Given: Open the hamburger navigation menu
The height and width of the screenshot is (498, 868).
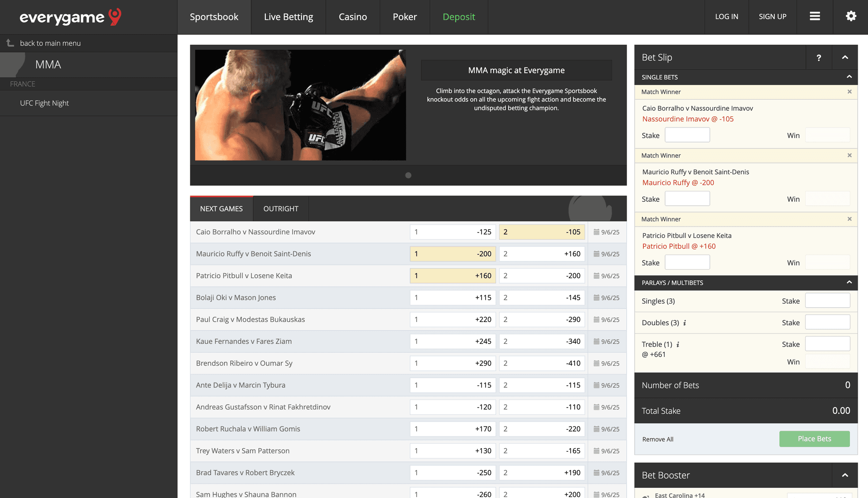Looking at the screenshot, I should 815,16.
